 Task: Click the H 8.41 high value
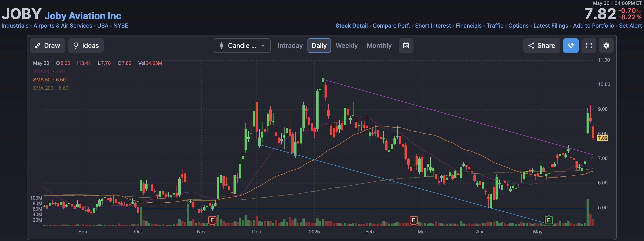tap(84, 63)
